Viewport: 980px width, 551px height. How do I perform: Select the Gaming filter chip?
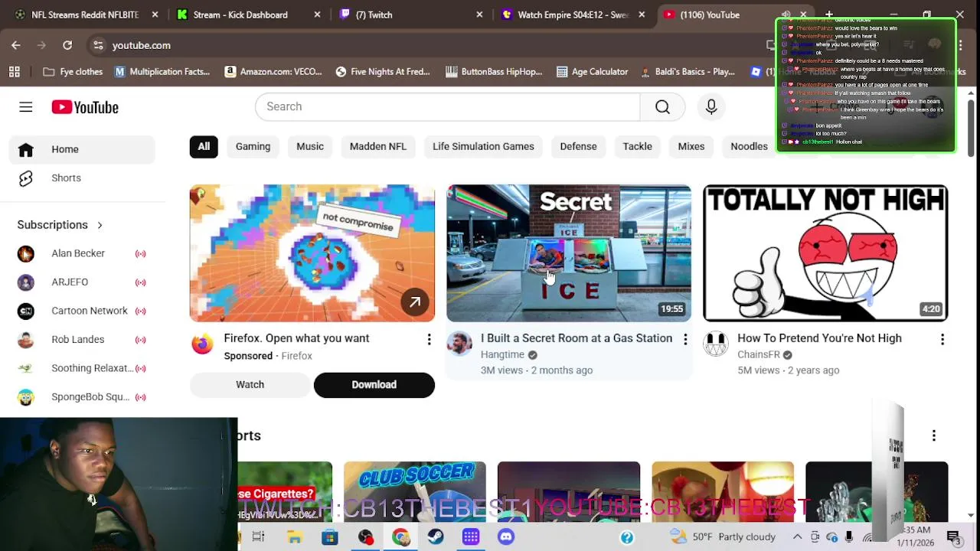[253, 147]
